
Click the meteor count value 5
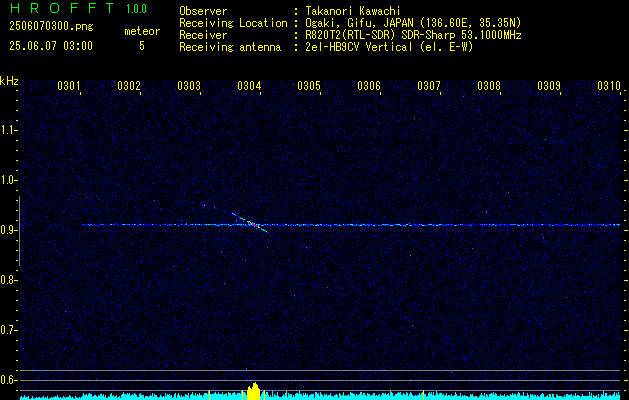tap(142, 46)
